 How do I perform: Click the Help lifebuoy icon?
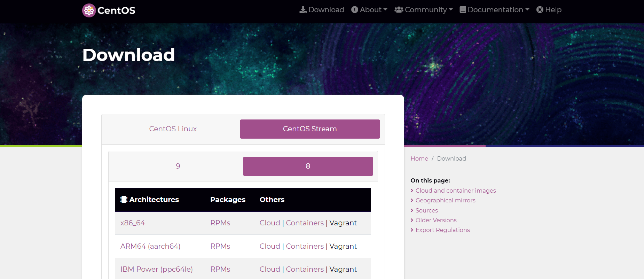pyautogui.click(x=540, y=10)
